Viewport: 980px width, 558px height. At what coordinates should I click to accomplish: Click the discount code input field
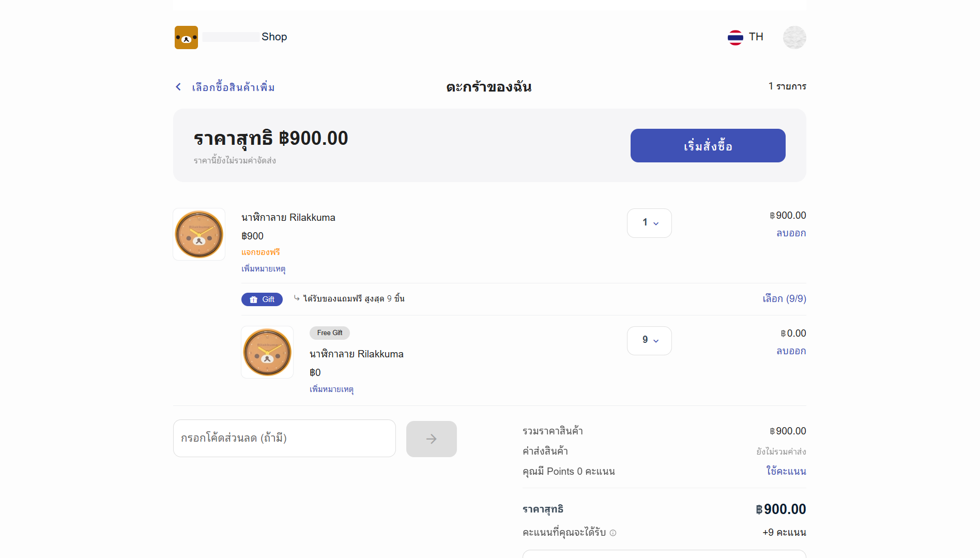(x=284, y=439)
